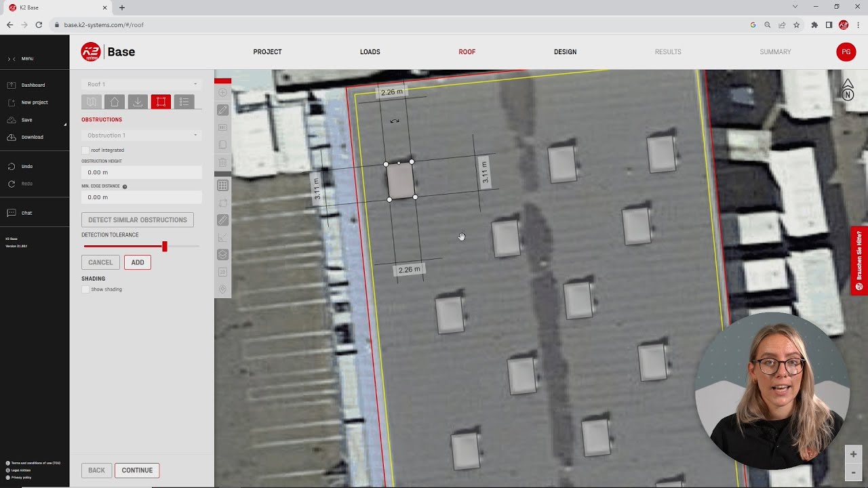Open Dashboard from the sidebar
868x488 pixels.
pos(26,85)
